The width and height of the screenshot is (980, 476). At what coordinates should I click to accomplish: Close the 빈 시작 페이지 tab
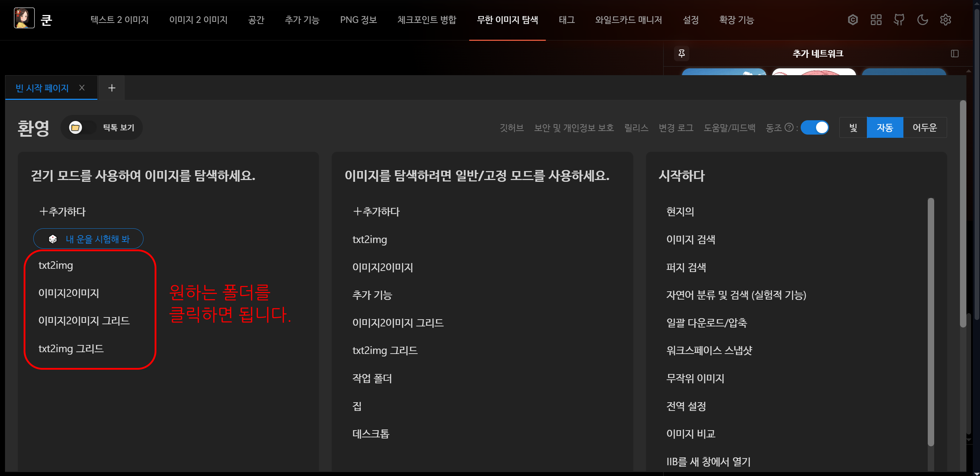tap(82, 88)
